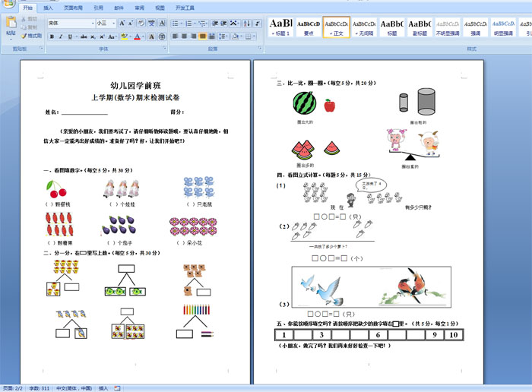Expand the Clipboard pane launcher
The width and height of the screenshot is (532, 392).
41,49
